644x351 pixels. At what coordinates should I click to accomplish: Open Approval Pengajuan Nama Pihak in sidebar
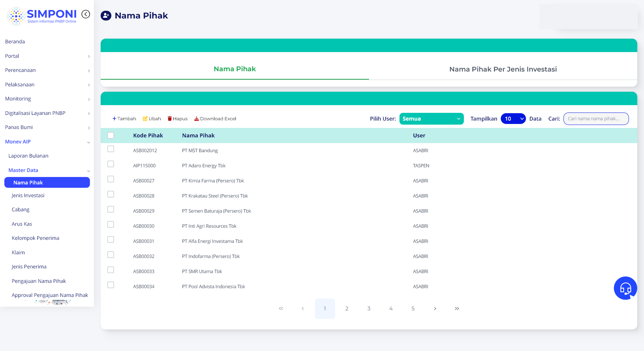[50, 295]
